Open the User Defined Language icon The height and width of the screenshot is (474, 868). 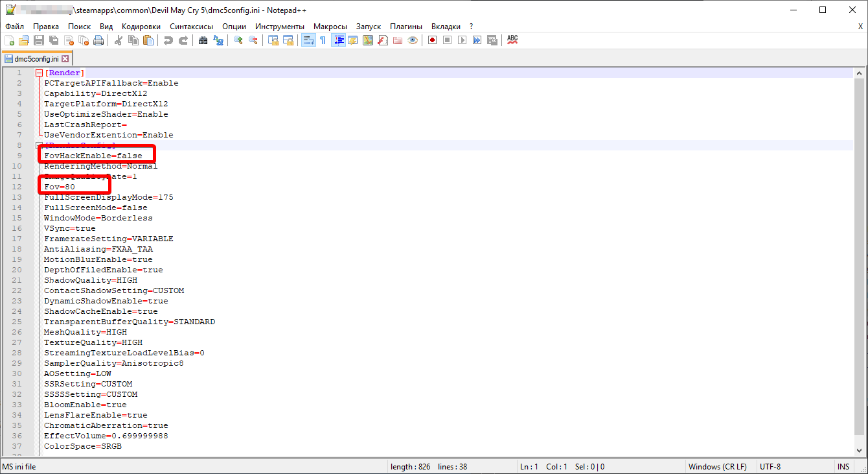tap(353, 40)
